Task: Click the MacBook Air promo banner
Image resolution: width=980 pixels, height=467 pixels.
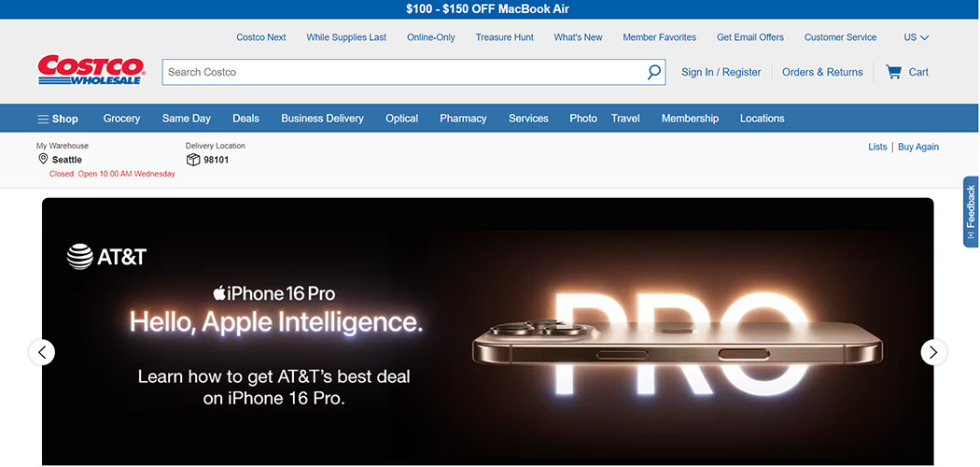Action: pos(487,9)
